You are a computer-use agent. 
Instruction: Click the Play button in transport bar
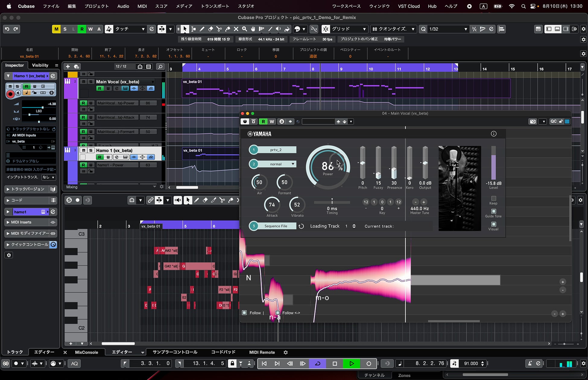click(x=351, y=363)
